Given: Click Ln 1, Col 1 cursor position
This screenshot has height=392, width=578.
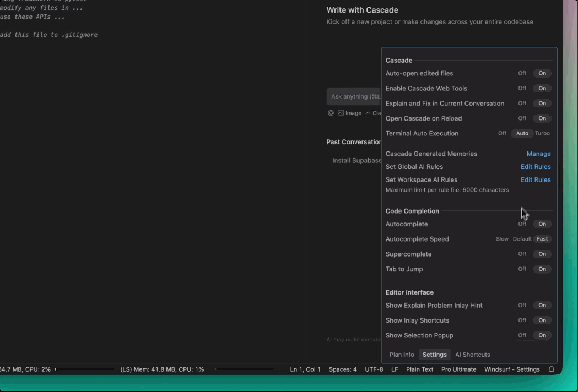Looking at the screenshot, I should pos(305,369).
